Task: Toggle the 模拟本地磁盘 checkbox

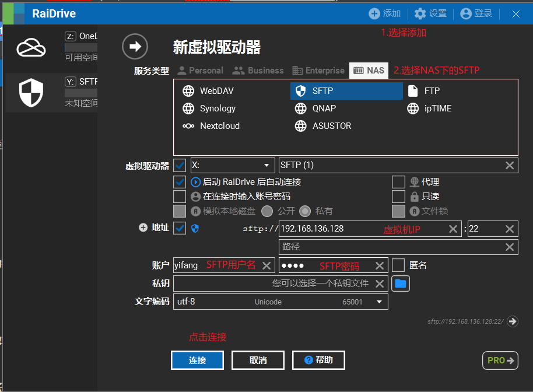Action: (180, 211)
